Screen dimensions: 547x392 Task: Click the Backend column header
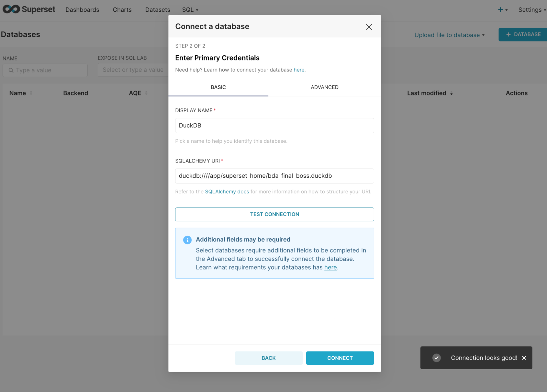[76, 93]
